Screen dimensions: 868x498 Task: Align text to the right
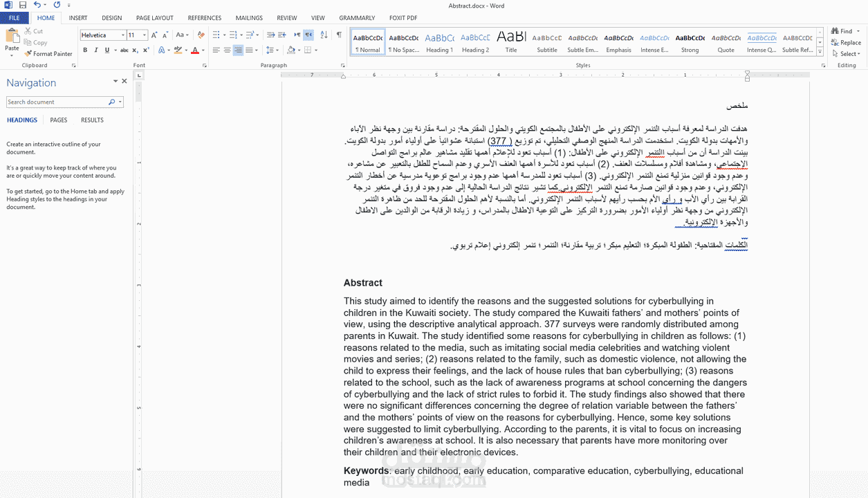(238, 50)
